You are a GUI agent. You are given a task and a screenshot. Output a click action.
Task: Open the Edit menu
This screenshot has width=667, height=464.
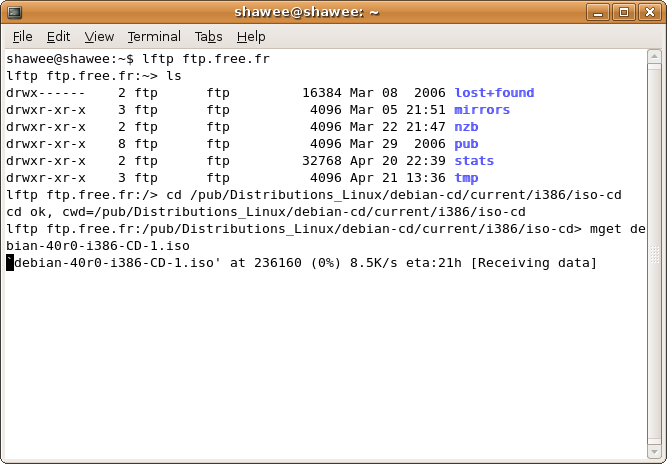coord(58,37)
